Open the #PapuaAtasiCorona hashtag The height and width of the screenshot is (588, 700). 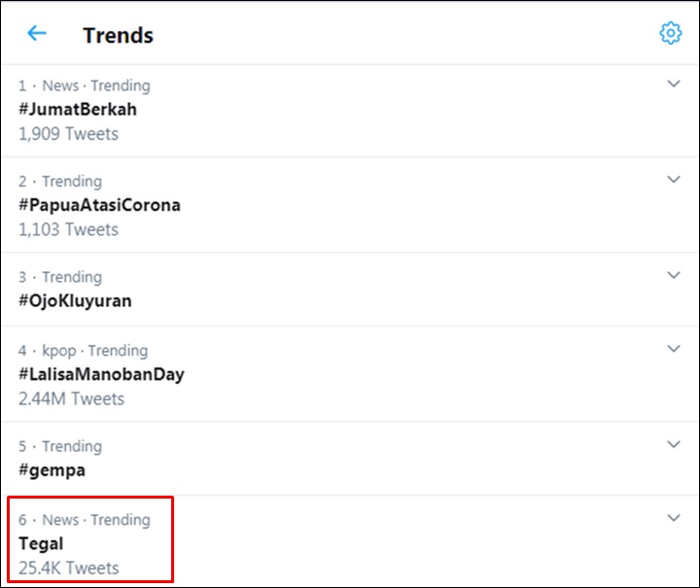coord(99,205)
